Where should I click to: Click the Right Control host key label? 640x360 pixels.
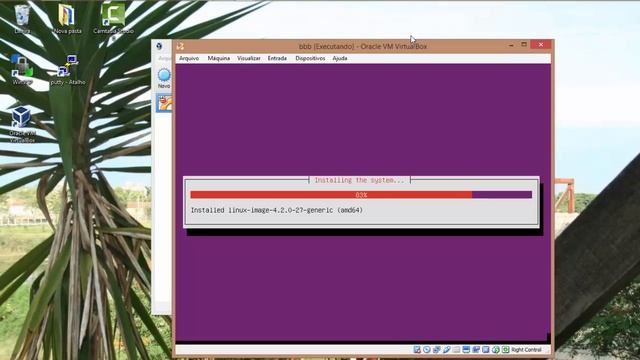[x=526, y=350]
